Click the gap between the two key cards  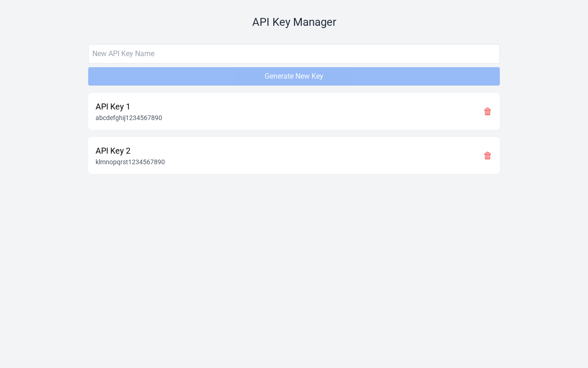(294, 133)
